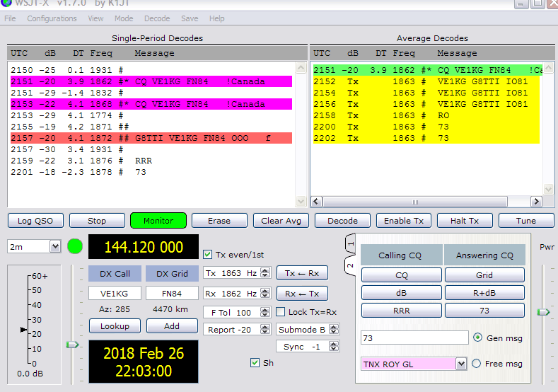Click the DX Call field containing VE1KG

point(115,294)
